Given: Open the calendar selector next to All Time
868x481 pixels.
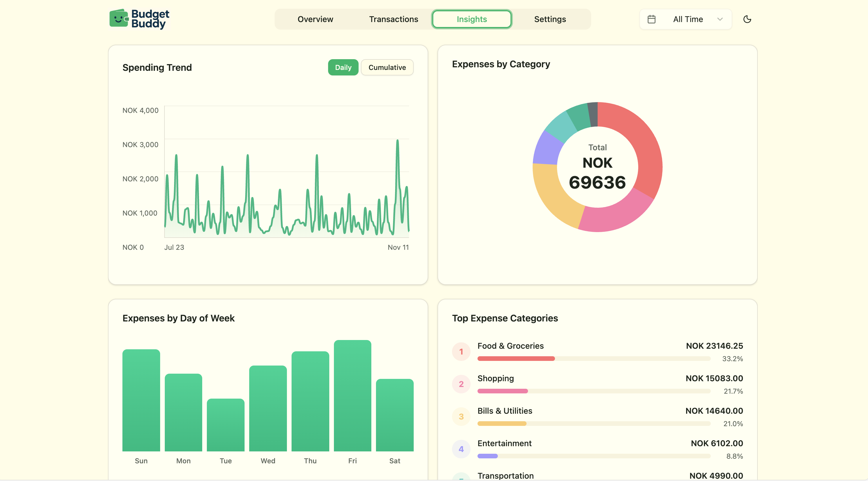Looking at the screenshot, I should pos(651,19).
